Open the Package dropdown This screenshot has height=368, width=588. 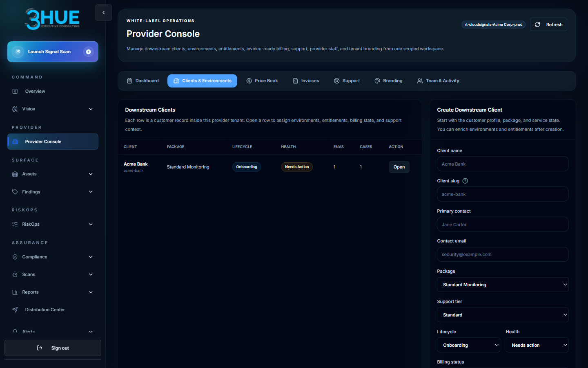coord(503,285)
